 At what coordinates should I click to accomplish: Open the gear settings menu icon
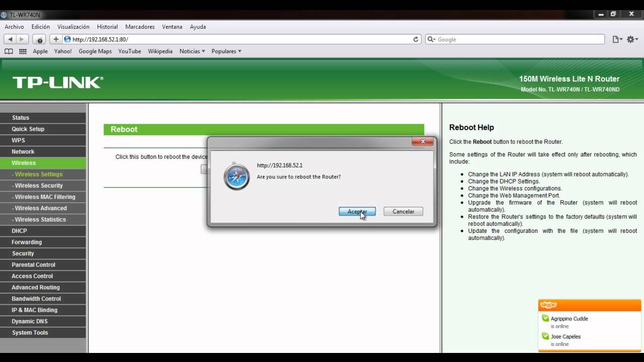pos(632,39)
